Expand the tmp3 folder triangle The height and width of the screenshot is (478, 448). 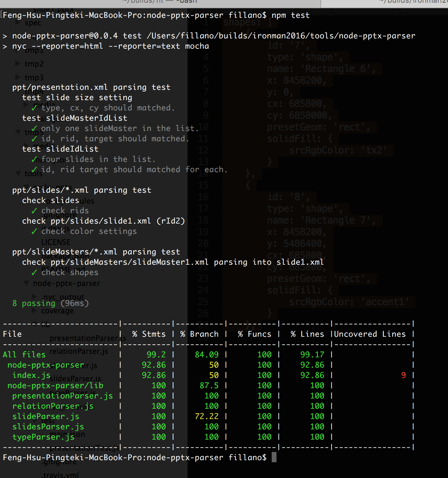pos(18,77)
